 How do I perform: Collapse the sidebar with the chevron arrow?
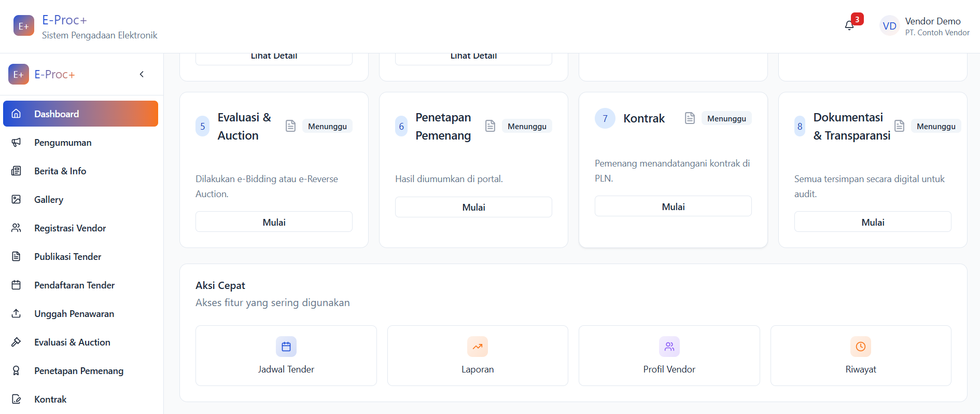tap(142, 74)
